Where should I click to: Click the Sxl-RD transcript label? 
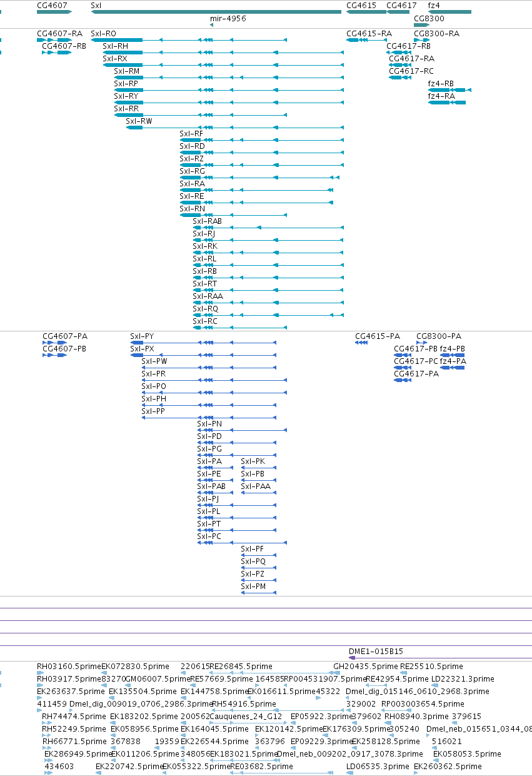[192, 146]
